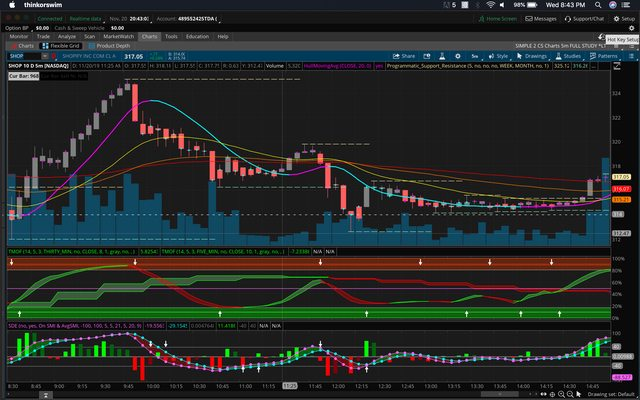
Task: Click the 317.05 price bubble on axis
Action: coord(621,177)
